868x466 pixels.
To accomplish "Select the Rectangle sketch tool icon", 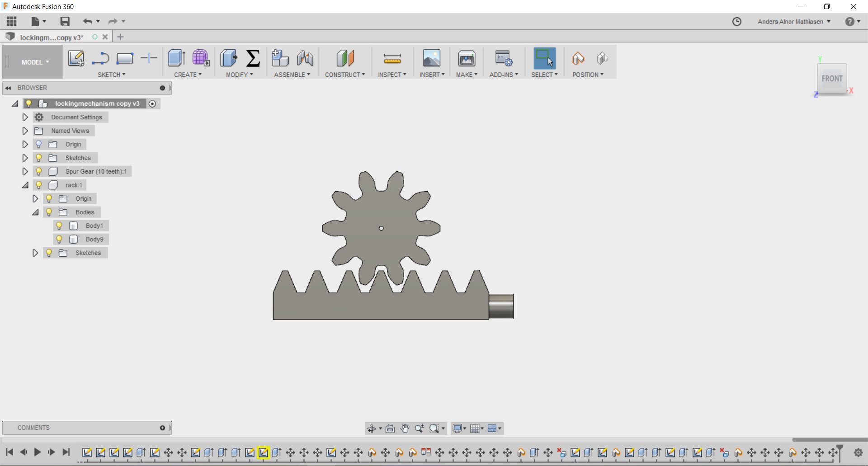I will click(125, 58).
